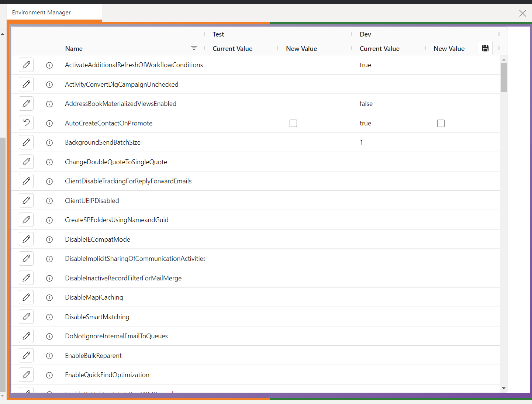Viewport: 532px width, 404px height.
Task: Open the Dev column header handle menu
Action: pos(351,34)
